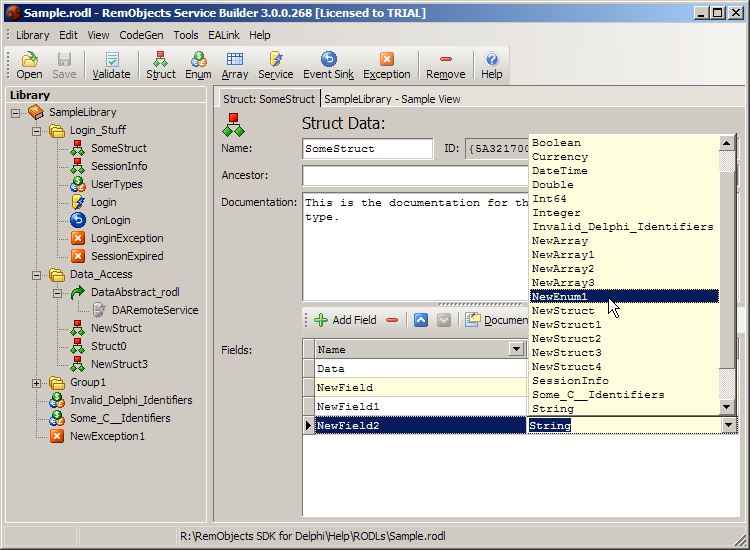
Task: Select the NewException1 tree node
Action: (107, 436)
